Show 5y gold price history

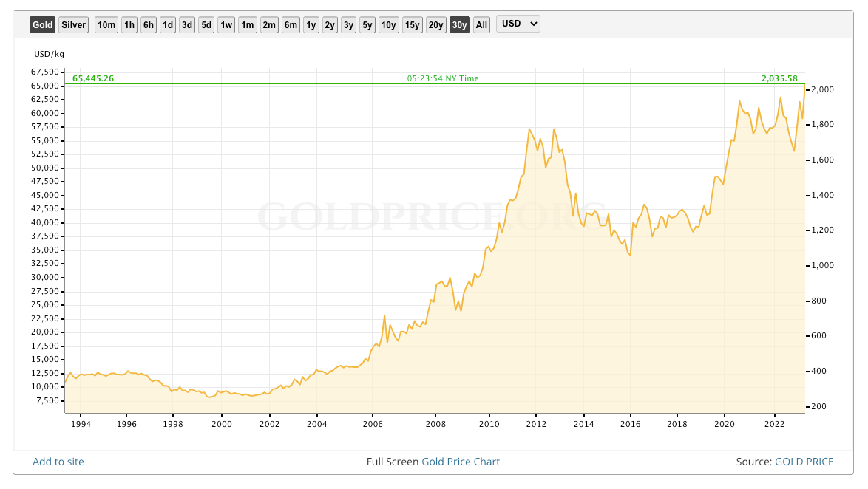tap(367, 25)
